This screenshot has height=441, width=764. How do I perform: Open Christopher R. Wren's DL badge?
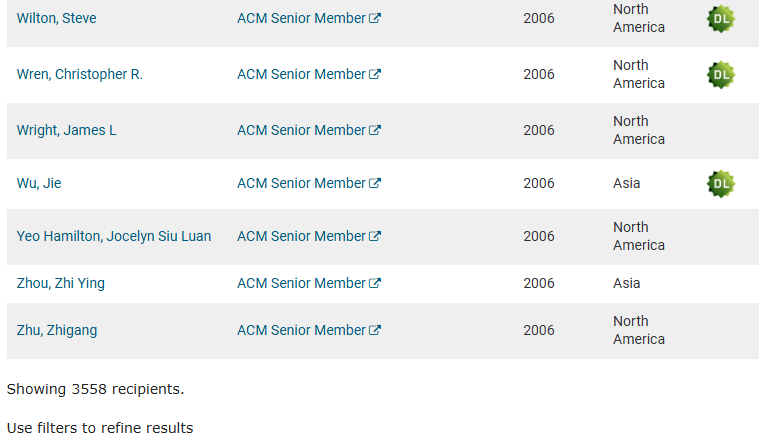point(720,75)
